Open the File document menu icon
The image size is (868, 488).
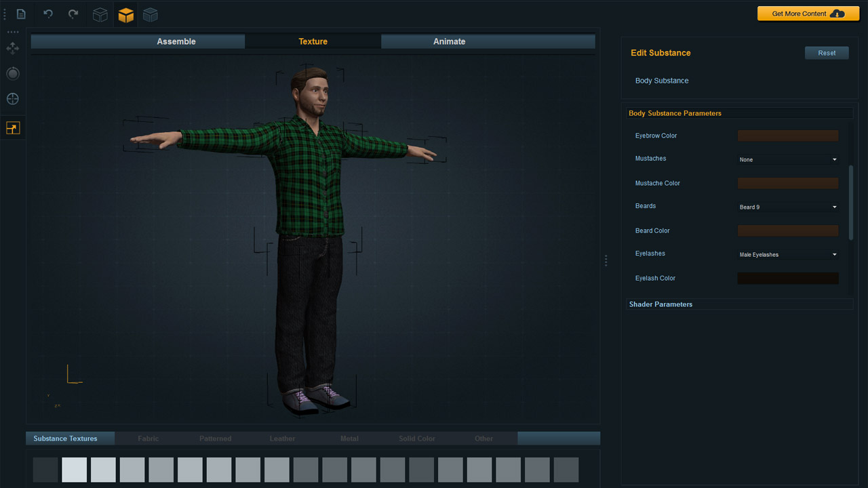tap(21, 14)
